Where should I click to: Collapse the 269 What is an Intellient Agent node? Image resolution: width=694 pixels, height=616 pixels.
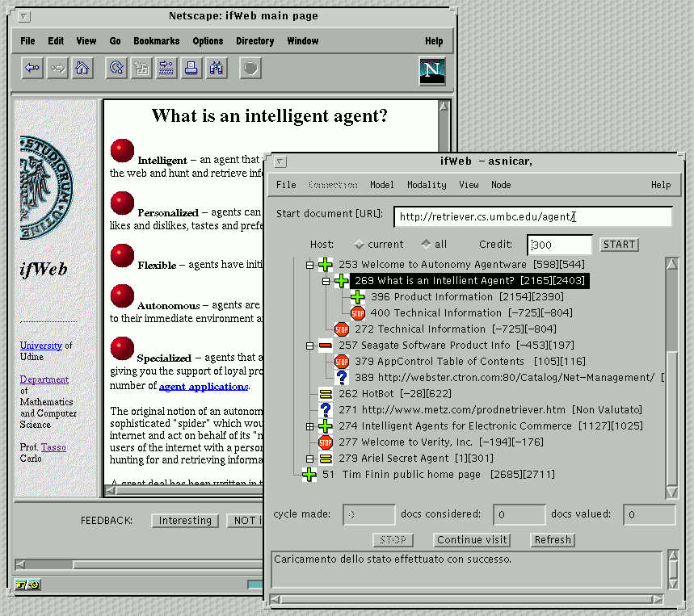click(326, 281)
